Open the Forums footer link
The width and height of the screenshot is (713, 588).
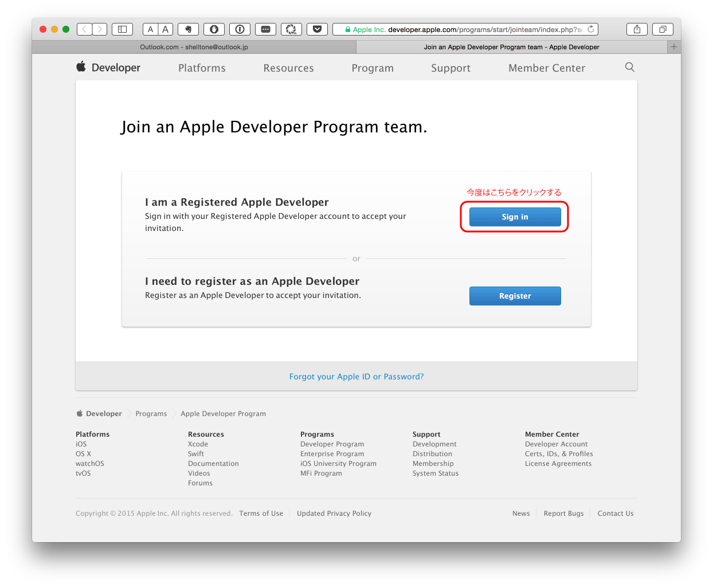click(x=200, y=483)
